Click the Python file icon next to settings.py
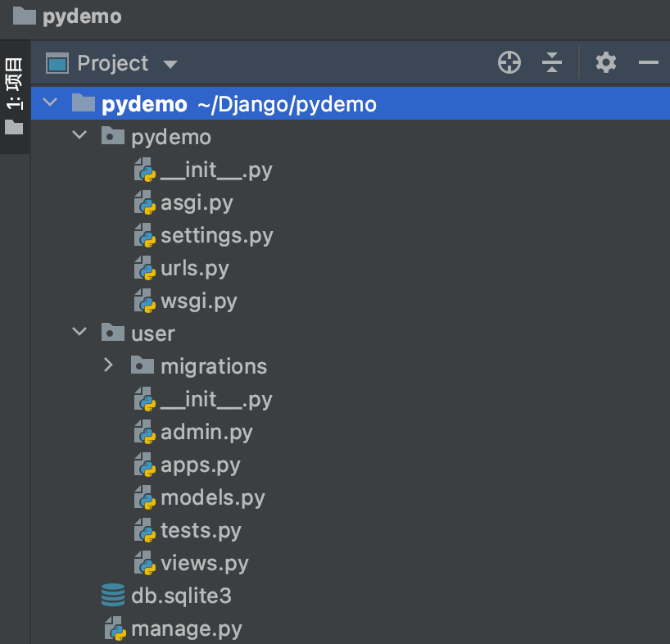 pos(145,236)
